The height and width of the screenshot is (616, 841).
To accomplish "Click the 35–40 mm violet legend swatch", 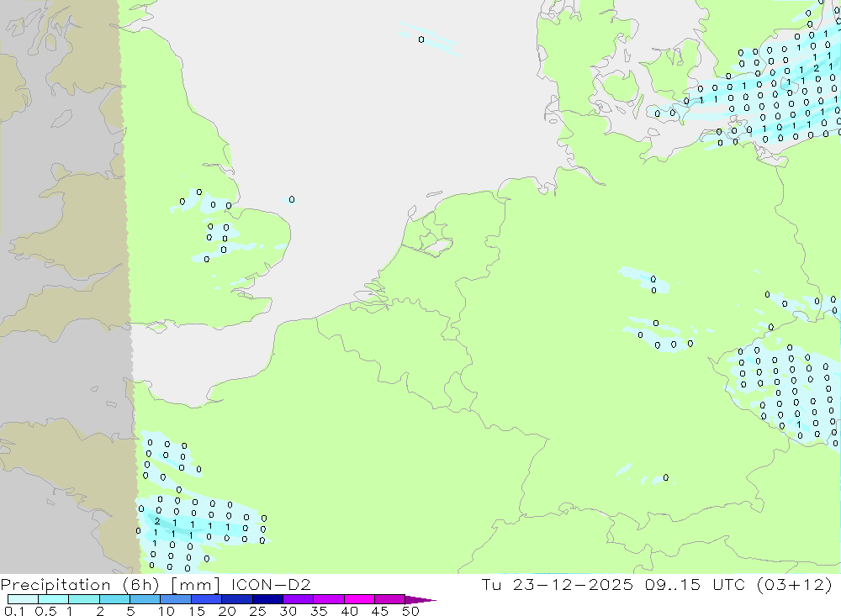I will point(328,600).
